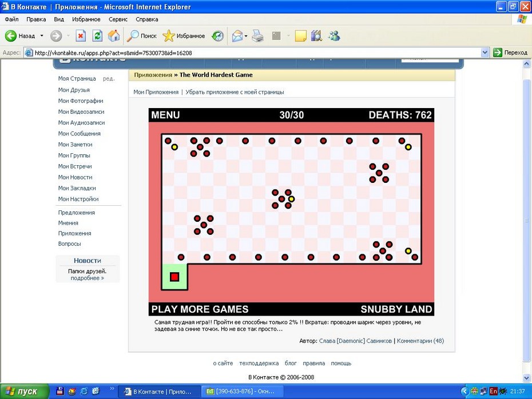
Task: Open Комментарии (48) link
Action: coord(420,341)
